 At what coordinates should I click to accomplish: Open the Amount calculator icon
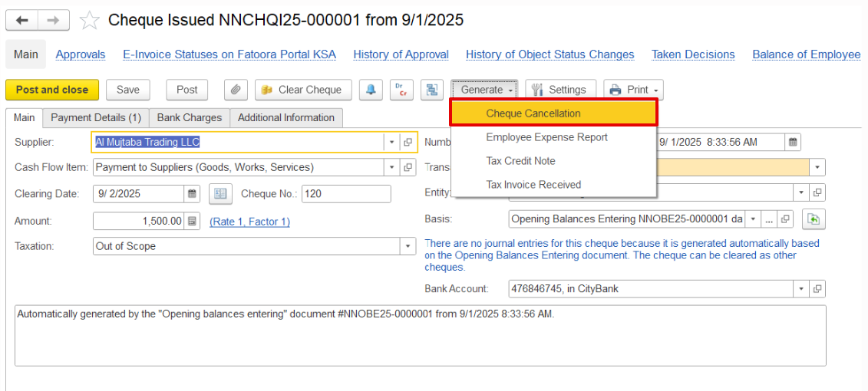(x=193, y=222)
